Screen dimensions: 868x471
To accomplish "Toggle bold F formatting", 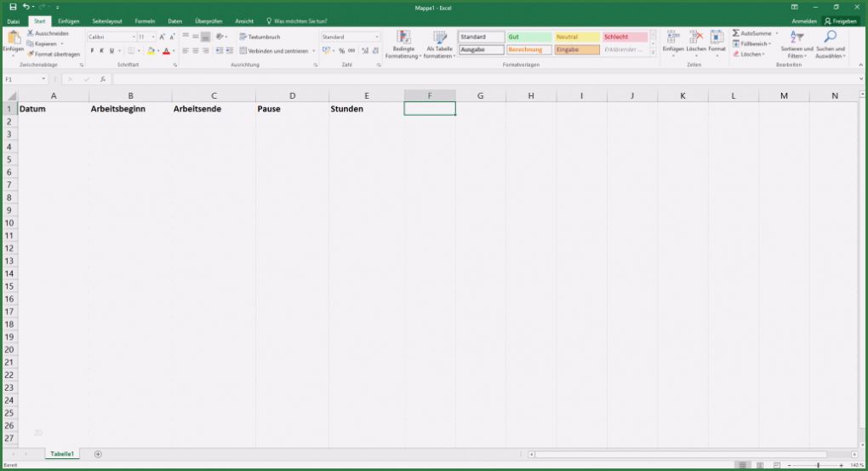I will coord(92,50).
